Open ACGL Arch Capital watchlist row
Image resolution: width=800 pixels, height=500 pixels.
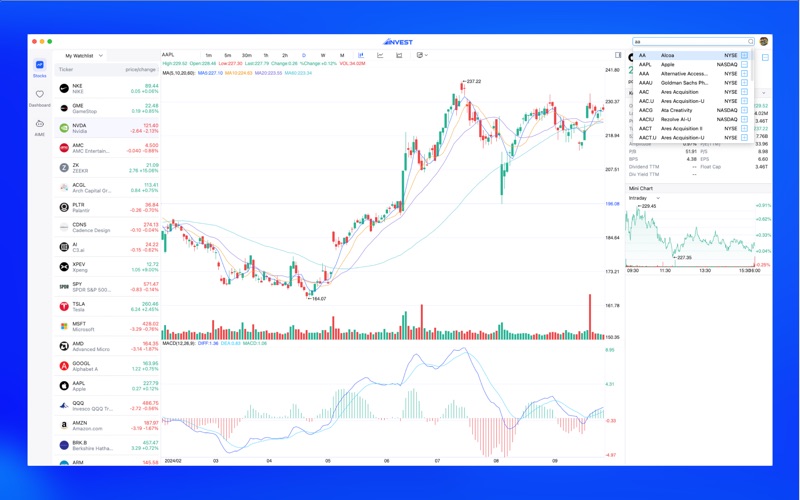point(107,188)
